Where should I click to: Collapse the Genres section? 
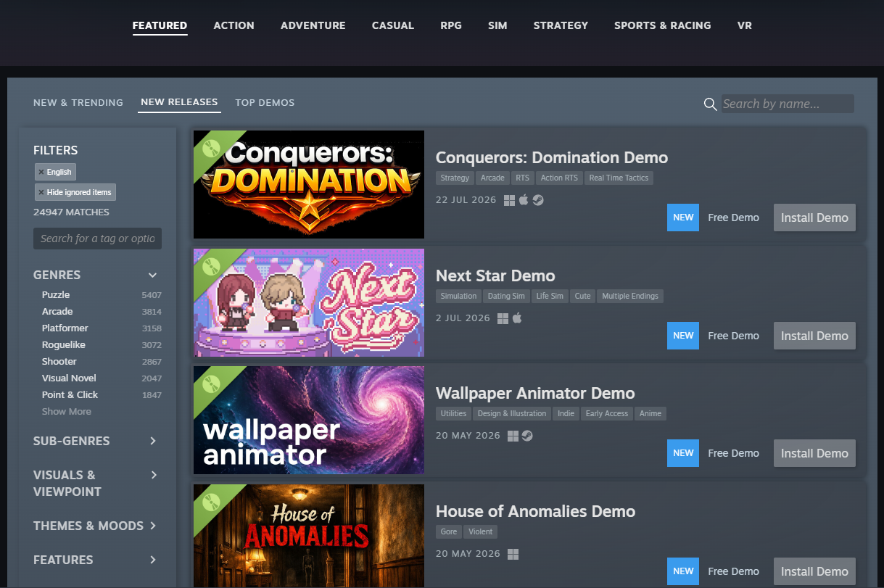[x=152, y=275]
